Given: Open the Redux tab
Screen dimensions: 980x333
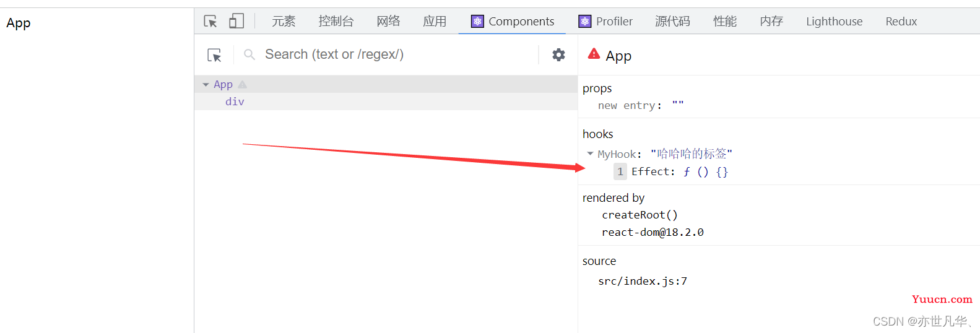Looking at the screenshot, I should tap(901, 21).
